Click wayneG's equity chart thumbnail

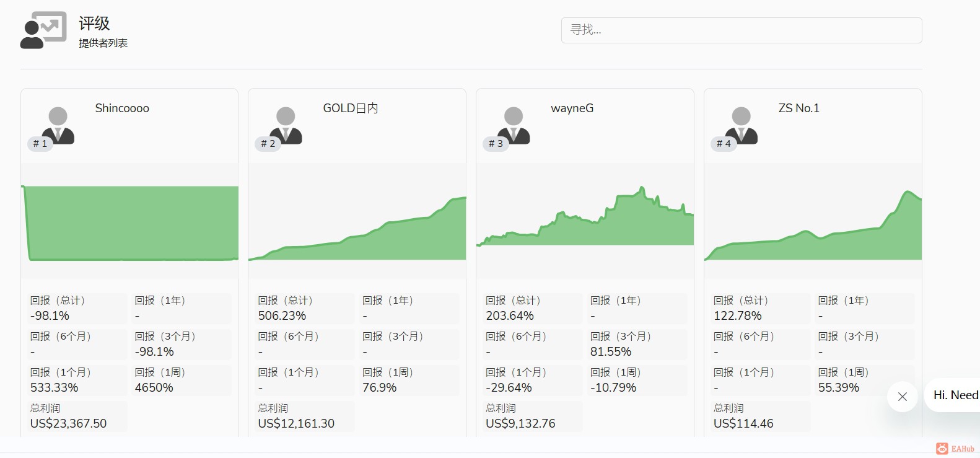tap(585, 221)
